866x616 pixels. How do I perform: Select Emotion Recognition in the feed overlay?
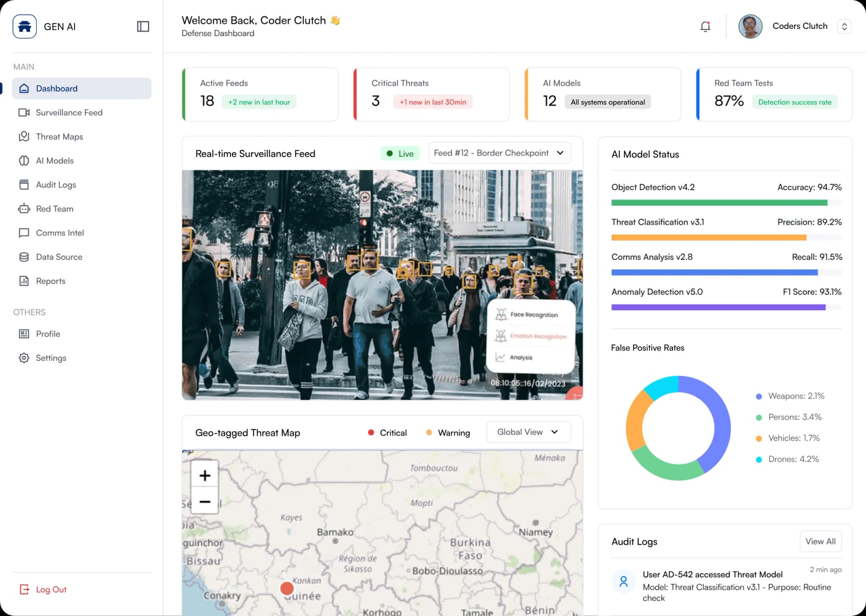(x=531, y=336)
